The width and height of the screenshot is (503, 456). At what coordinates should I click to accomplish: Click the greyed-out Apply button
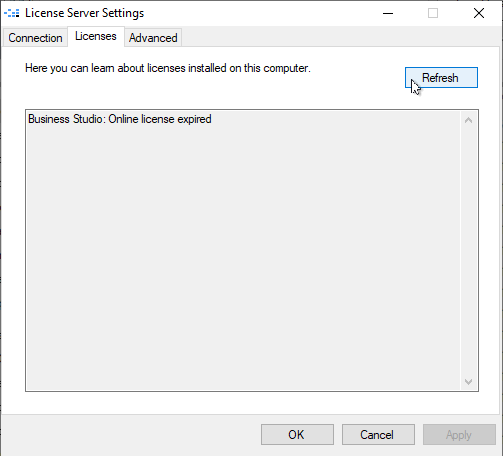pyautogui.click(x=459, y=434)
